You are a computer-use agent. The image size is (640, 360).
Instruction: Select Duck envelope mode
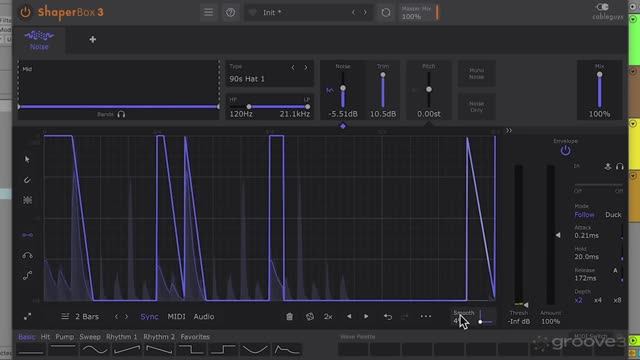pyautogui.click(x=613, y=215)
